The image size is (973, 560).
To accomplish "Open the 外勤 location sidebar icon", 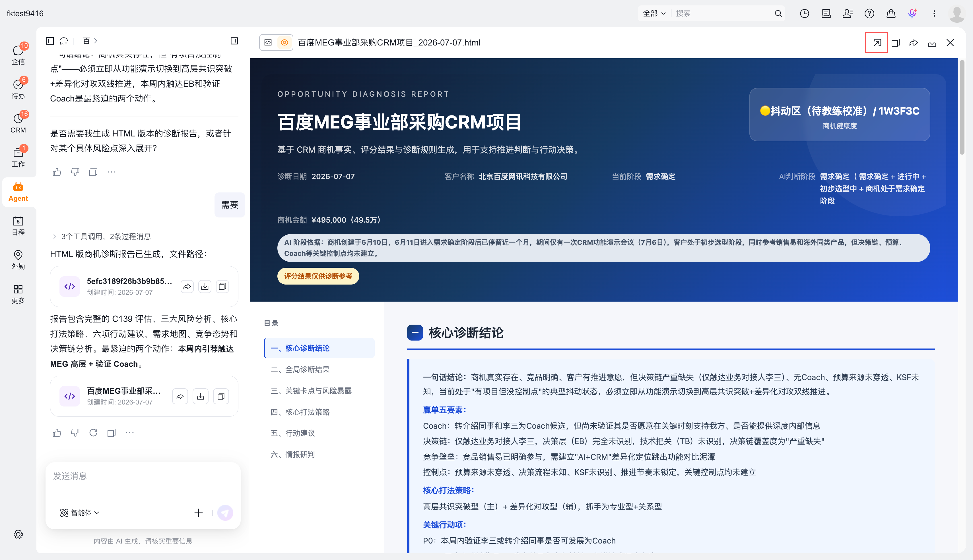I will click(x=18, y=260).
